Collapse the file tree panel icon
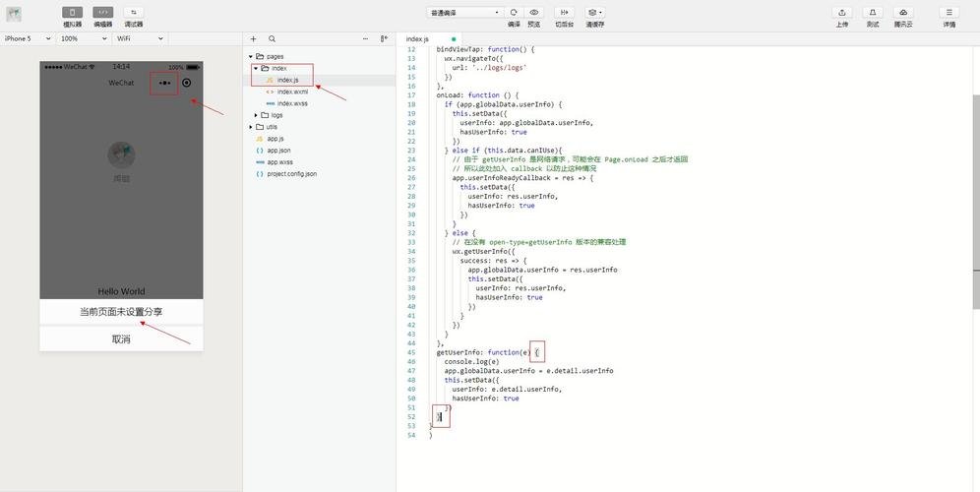Viewport: 980px width, 492px height. [384, 38]
